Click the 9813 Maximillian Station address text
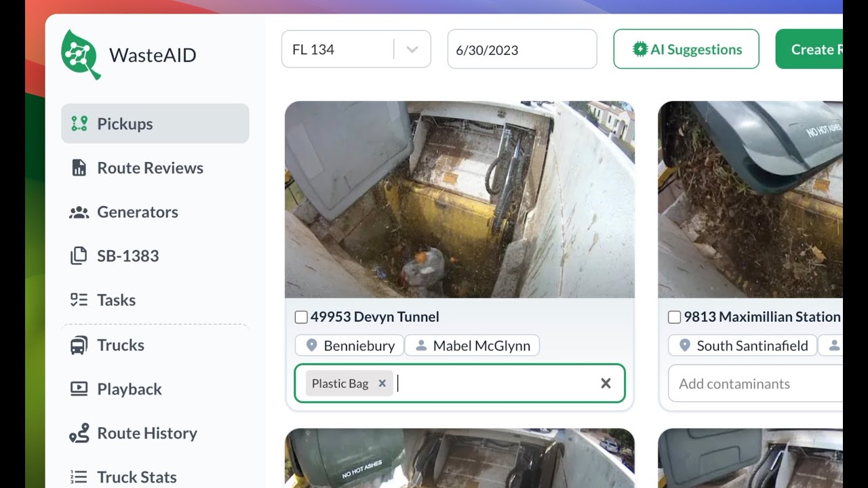Screen dimensions: 868x488 762,317
